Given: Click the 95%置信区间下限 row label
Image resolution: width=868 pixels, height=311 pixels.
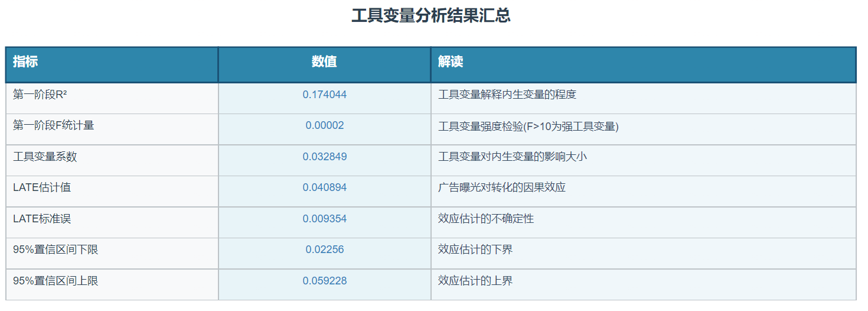Looking at the screenshot, I should click(x=56, y=250).
